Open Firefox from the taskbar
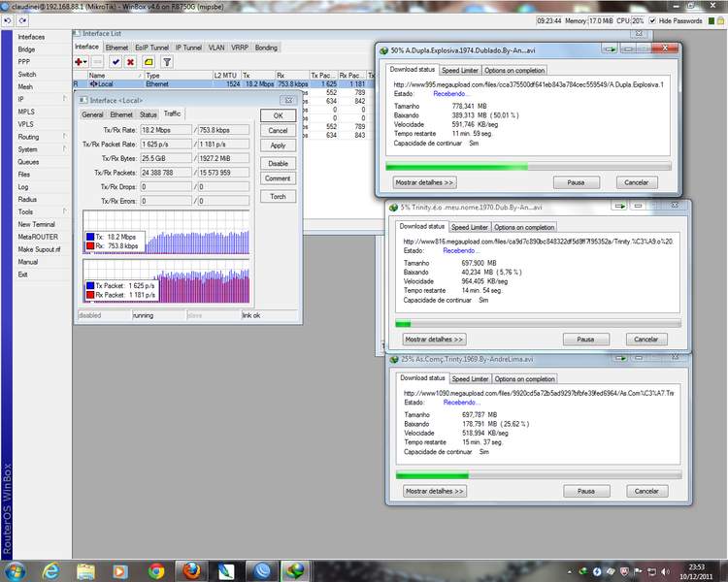Viewport: 728px width, 582px height. 191,568
